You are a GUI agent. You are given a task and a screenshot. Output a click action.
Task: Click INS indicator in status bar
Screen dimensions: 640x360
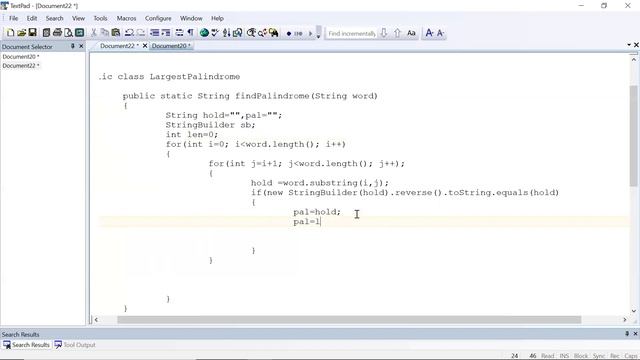pos(564,356)
